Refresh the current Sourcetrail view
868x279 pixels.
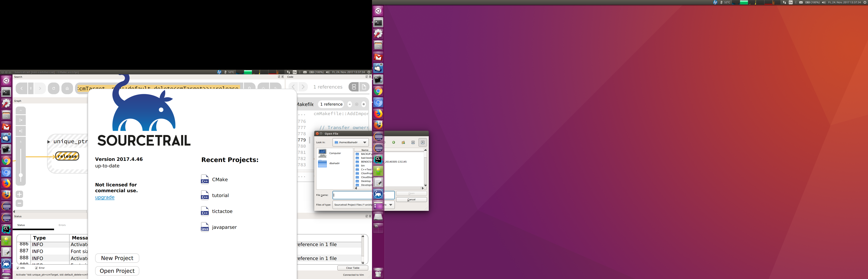point(54,88)
